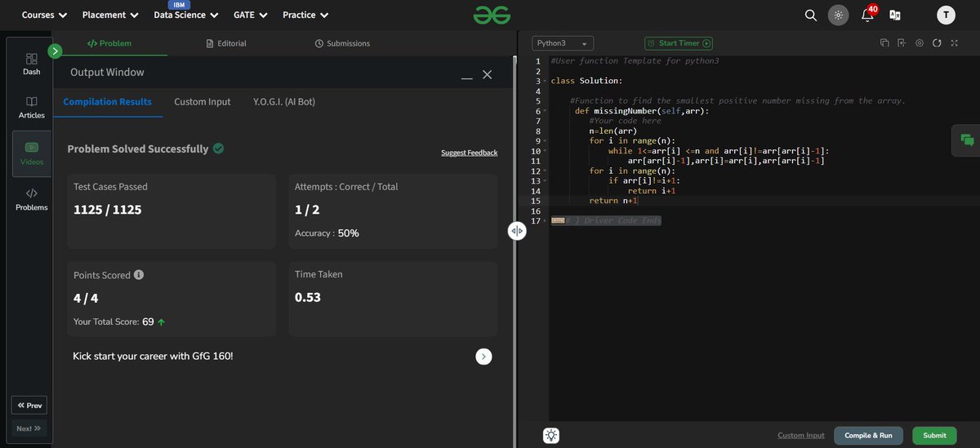Image resolution: width=980 pixels, height=448 pixels.
Task: Go to previous problem with Prev button
Action: (x=29, y=405)
